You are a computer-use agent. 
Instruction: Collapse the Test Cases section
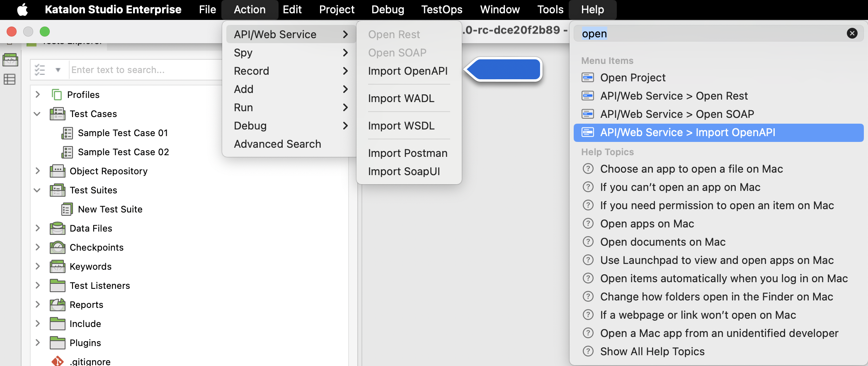[37, 113]
